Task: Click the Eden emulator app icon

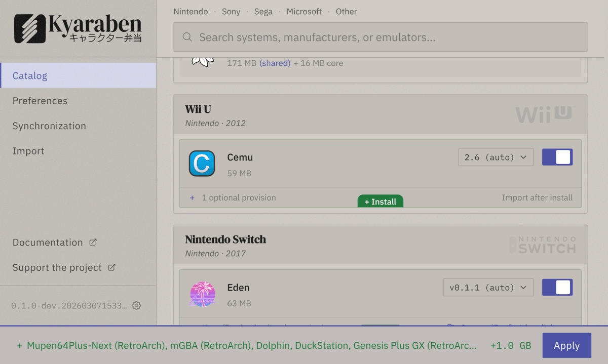Action: [x=202, y=294]
